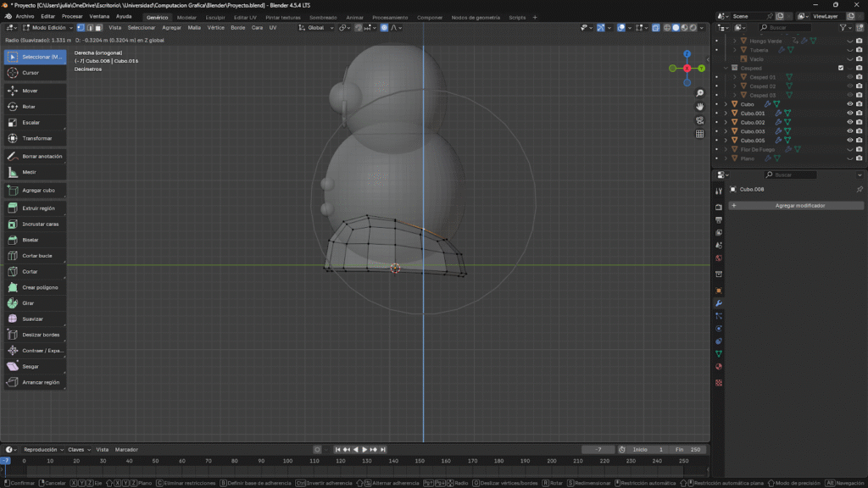This screenshot has height=488, width=868.
Task: Click the viewport zoom magnifier icon
Action: tap(699, 93)
